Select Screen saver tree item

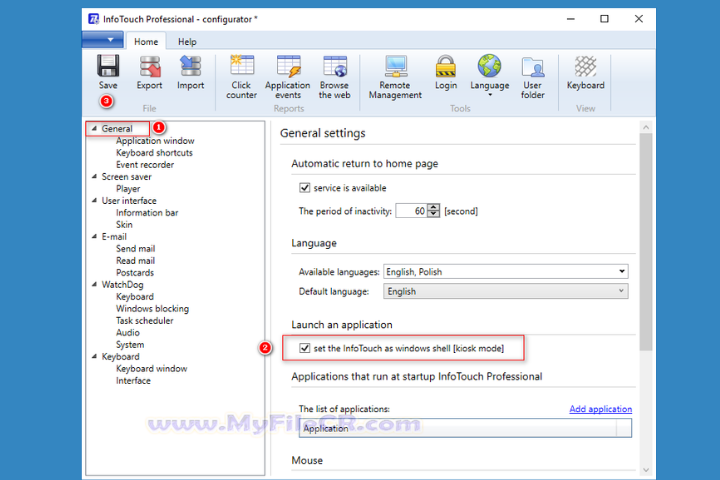(126, 176)
